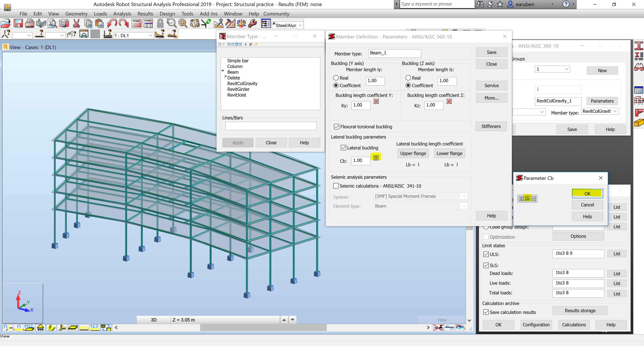Expand the Steel/Alum layout dropdown
Image resolution: width=644 pixels, height=346 pixels.
[x=300, y=25]
